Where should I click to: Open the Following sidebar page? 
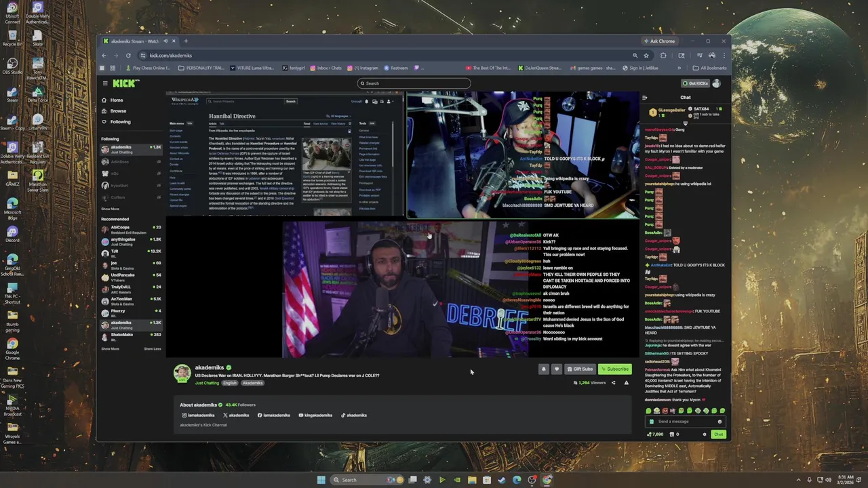coord(115,122)
